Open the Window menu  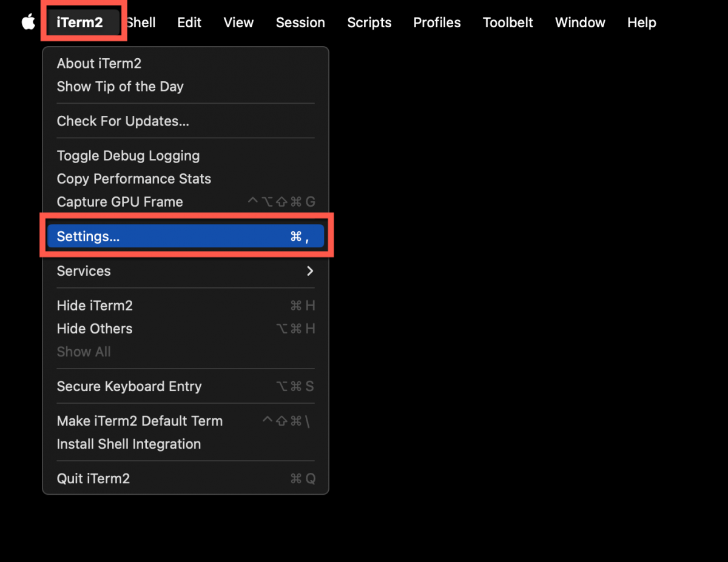[580, 22]
